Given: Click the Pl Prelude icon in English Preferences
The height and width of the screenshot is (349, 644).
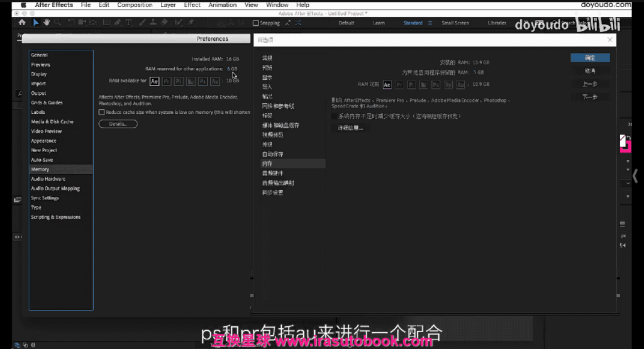Looking at the screenshot, I should pos(179,81).
